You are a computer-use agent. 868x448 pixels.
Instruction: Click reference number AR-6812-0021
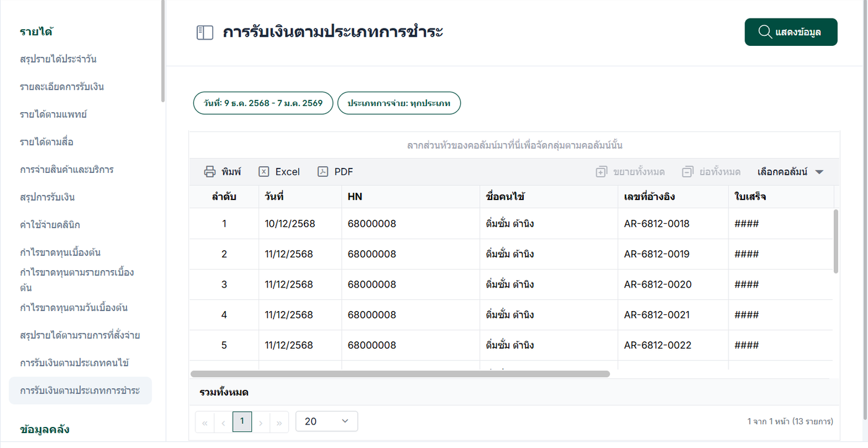[x=657, y=315]
